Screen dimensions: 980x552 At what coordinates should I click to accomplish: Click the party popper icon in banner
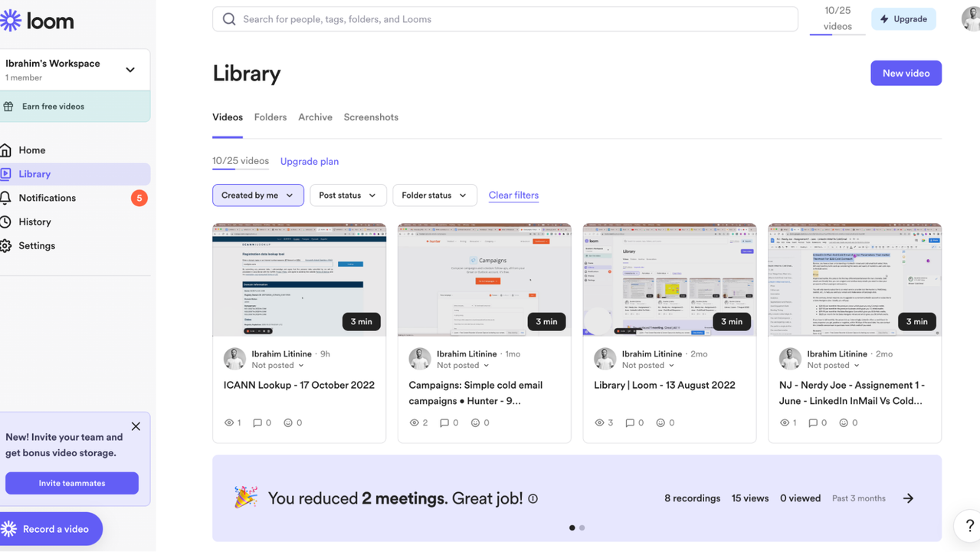[x=245, y=498]
